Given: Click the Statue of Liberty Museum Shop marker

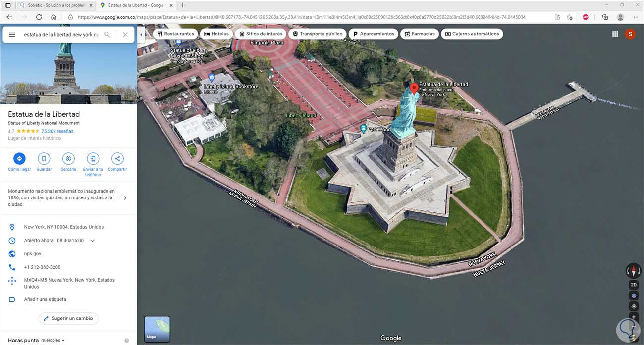Looking at the screenshot, I should [178, 44].
